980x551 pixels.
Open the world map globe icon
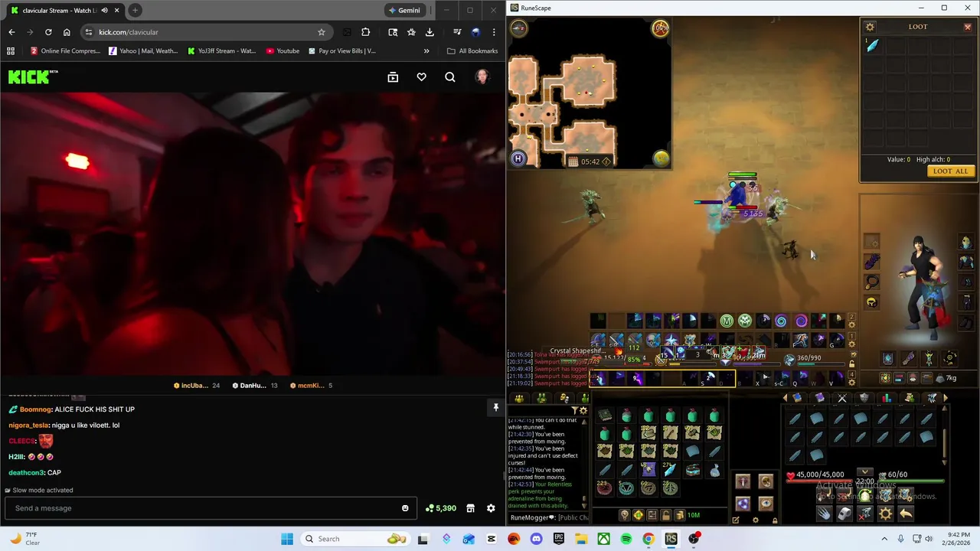[x=661, y=158]
